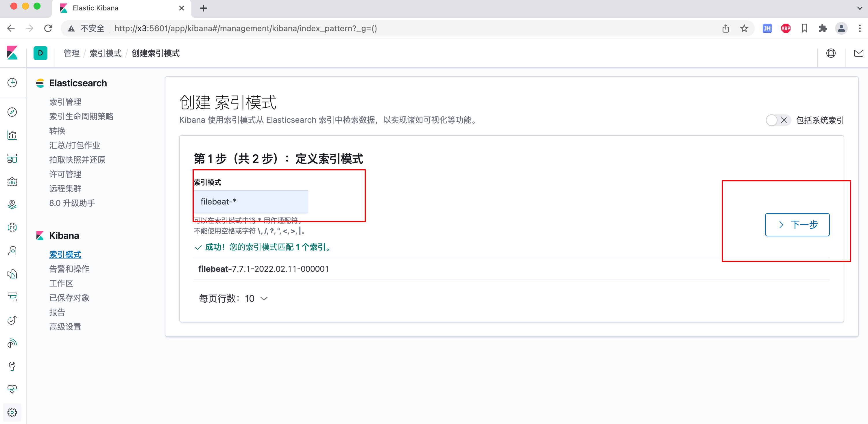Open Uptime icon in sidebar
The image size is (868, 424).
pos(12,320)
